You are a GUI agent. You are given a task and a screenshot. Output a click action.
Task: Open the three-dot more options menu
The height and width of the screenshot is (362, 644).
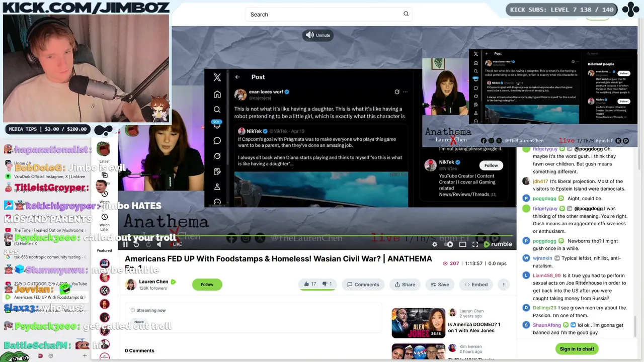(504, 285)
